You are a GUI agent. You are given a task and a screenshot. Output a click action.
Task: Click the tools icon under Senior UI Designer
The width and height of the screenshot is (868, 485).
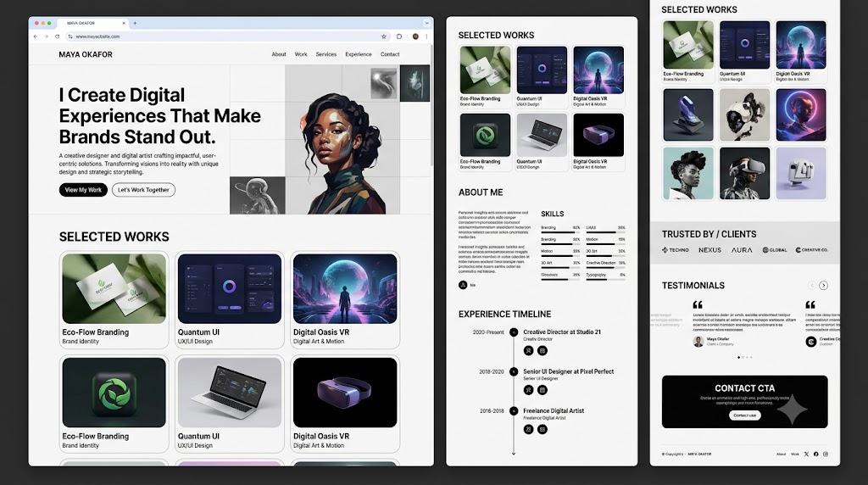(529, 390)
